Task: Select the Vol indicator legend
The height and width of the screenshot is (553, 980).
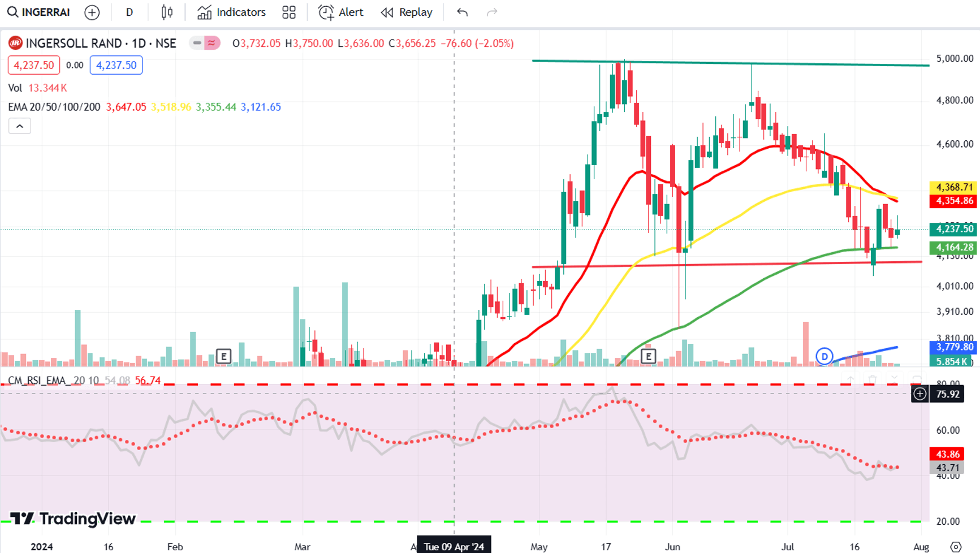Action: pos(15,88)
